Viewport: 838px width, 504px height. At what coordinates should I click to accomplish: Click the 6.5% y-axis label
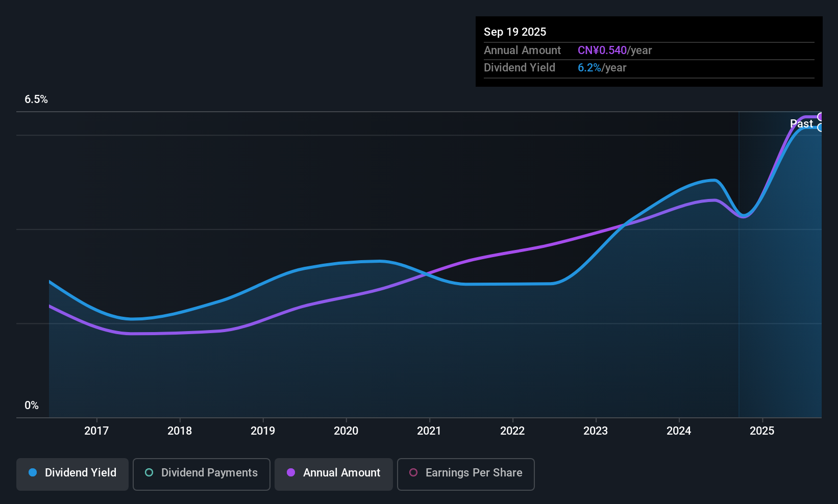36,99
